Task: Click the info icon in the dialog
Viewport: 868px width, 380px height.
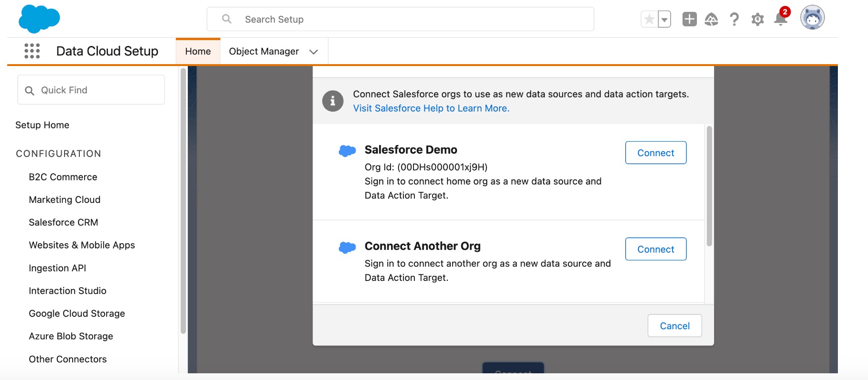Action: (333, 101)
